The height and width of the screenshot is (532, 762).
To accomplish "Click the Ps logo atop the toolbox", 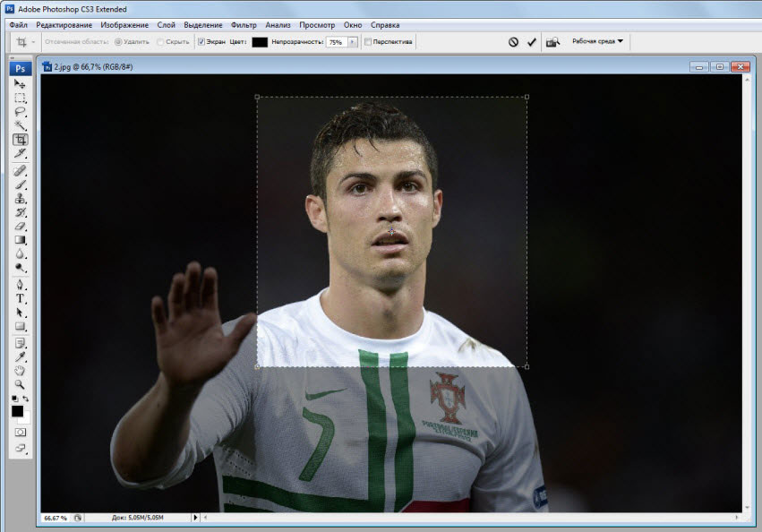I will 21,69.
